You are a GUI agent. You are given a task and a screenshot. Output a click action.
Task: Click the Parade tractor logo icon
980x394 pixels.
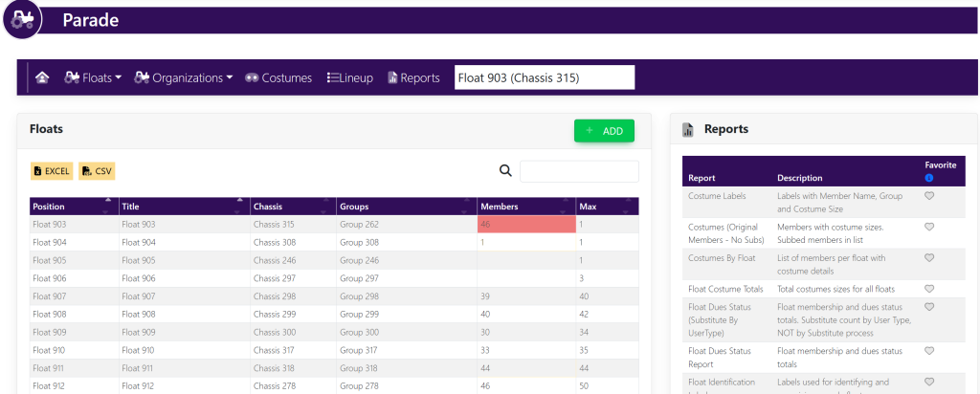click(x=22, y=19)
